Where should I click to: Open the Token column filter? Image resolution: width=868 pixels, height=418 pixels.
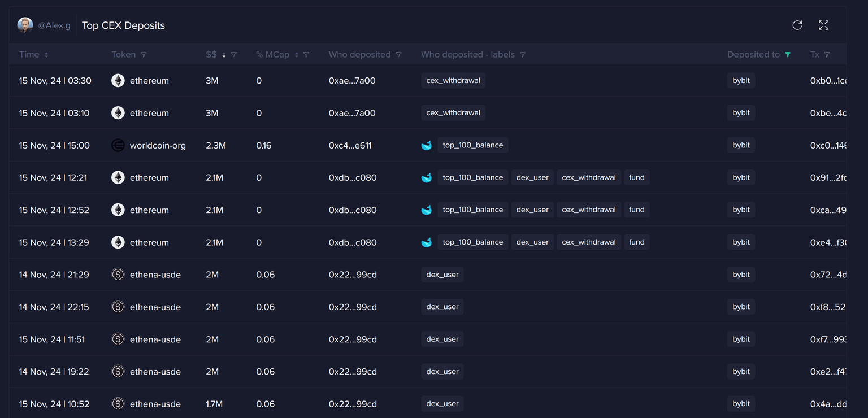tap(144, 55)
